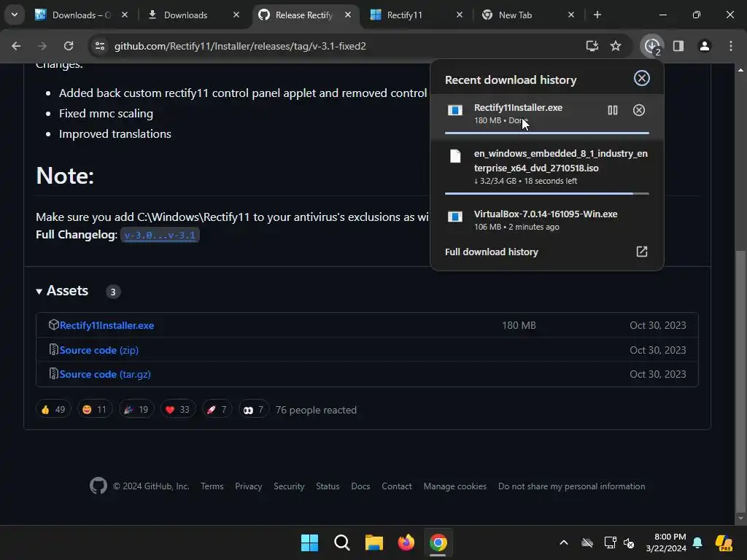Open the Status footer link
Image resolution: width=747 pixels, height=560 pixels.
[328, 486]
